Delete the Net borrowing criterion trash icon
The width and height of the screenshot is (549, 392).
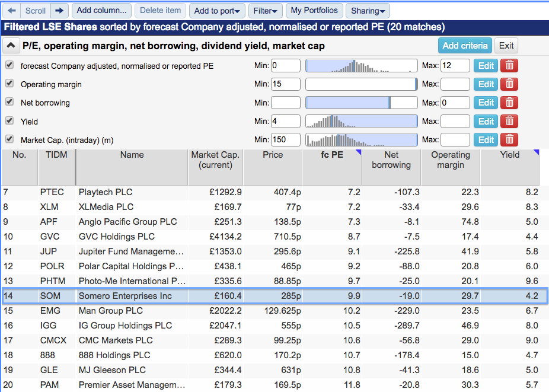pos(509,103)
